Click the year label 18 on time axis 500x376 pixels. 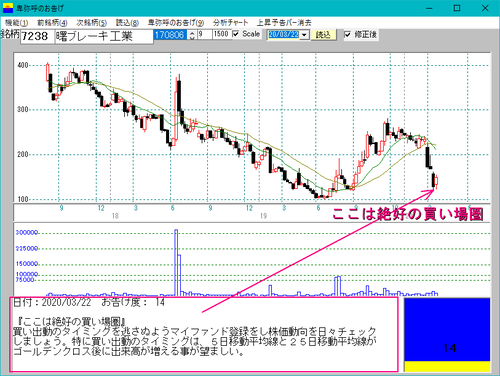[115, 216]
